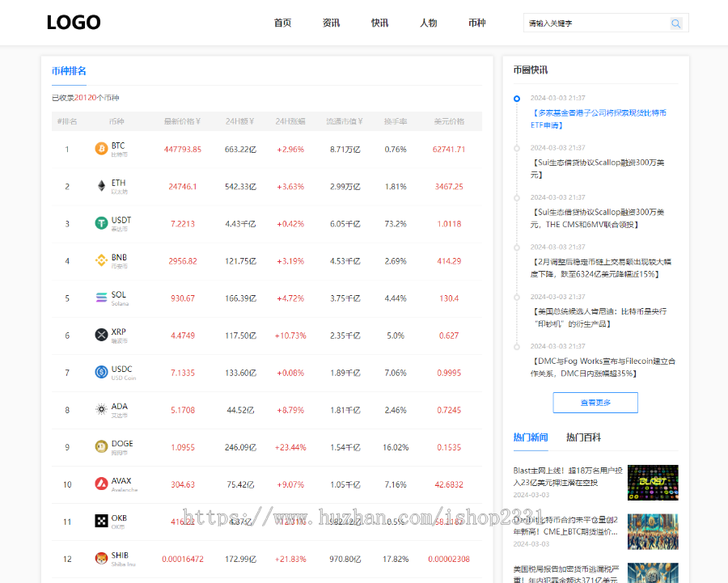Click the 20120 coin count text
The width and height of the screenshot is (728, 583).
(x=85, y=98)
